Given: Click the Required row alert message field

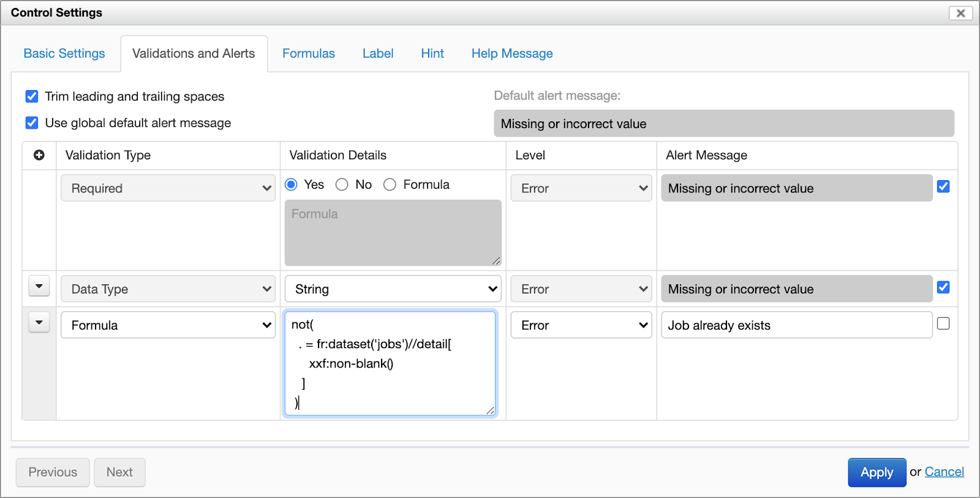Looking at the screenshot, I should coord(796,188).
